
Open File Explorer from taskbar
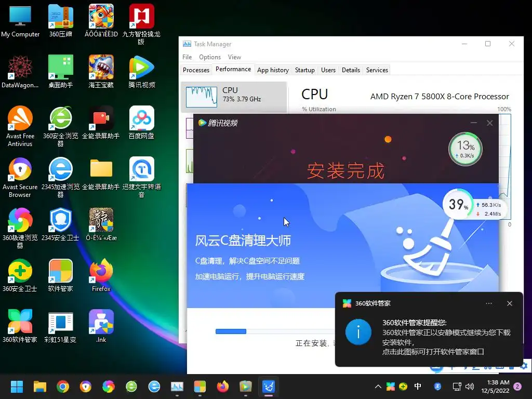[39, 387]
